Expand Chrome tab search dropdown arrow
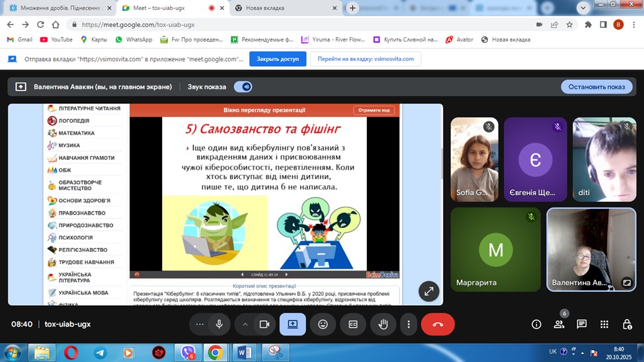This screenshot has width=644, height=362. (x=583, y=8)
